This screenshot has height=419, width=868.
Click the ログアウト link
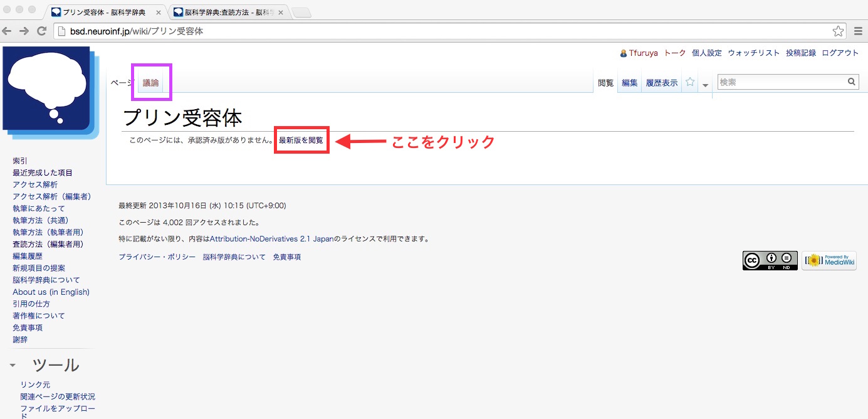pyautogui.click(x=840, y=53)
